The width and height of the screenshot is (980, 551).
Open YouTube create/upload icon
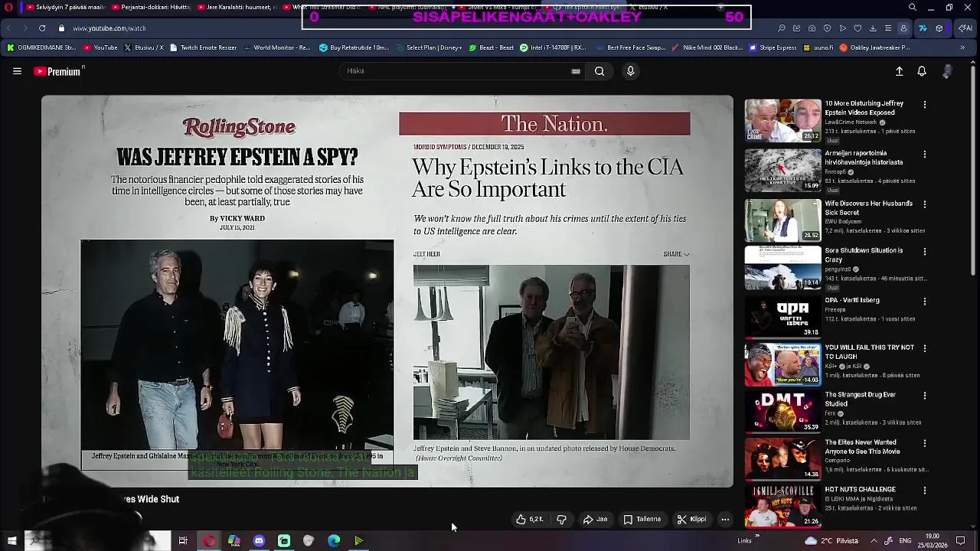[x=900, y=71]
